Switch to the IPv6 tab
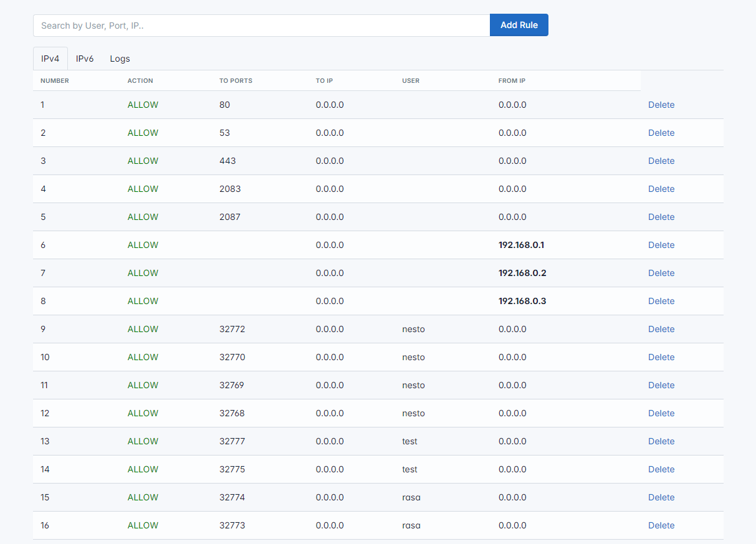This screenshot has height=544, width=756. (85, 59)
